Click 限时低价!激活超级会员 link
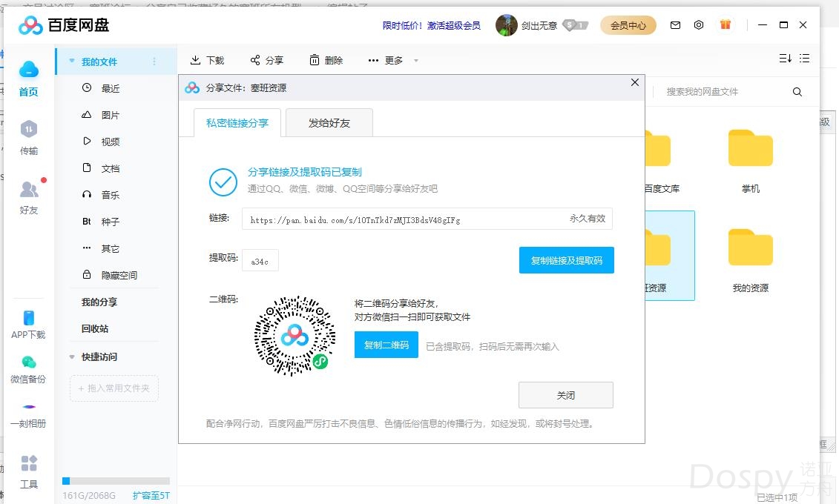839x504 pixels. click(431, 25)
